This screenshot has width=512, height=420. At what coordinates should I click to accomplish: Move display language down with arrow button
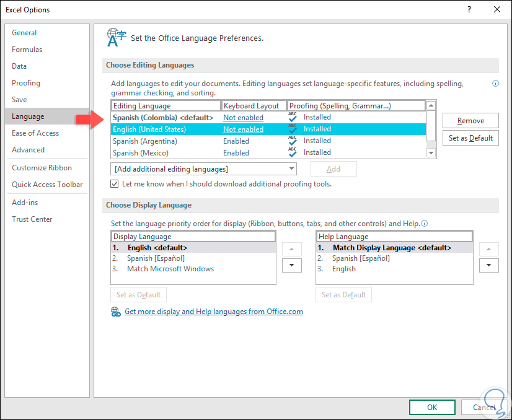point(291,265)
